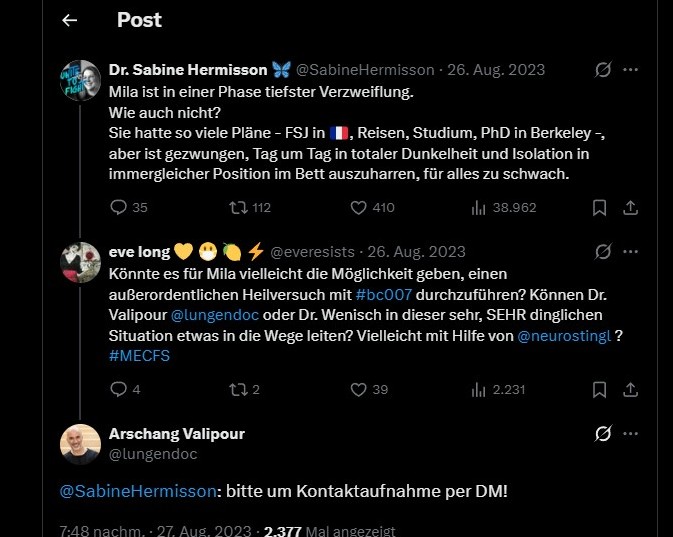The width and height of the screenshot is (673, 537).
Task: Click the @SabineHermisson mention in Valipour's post
Action: (137, 491)
